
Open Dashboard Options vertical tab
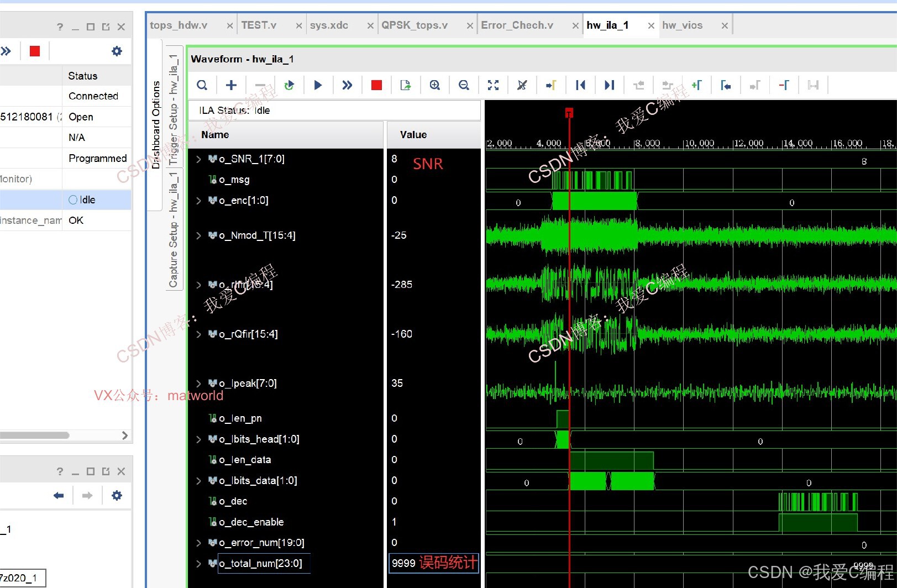point(156,125)
